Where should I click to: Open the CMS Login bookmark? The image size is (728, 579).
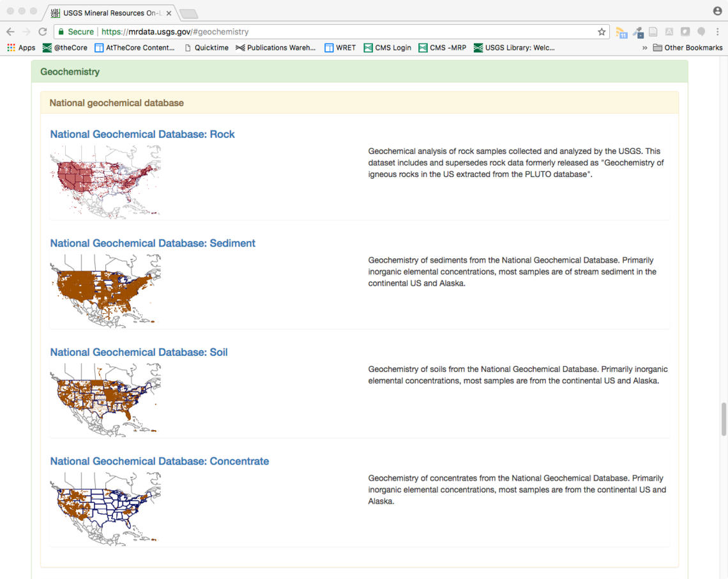point(387,47)
